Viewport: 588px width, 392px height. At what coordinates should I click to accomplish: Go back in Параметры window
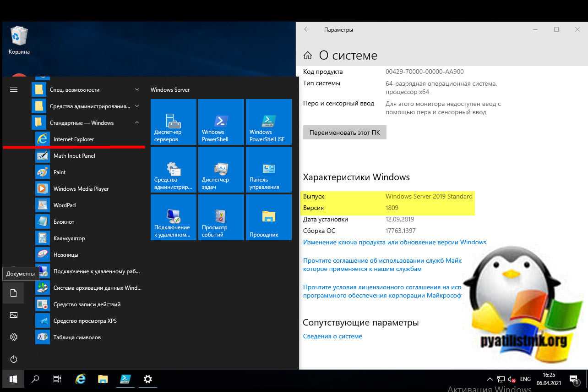tap(307, 29)
